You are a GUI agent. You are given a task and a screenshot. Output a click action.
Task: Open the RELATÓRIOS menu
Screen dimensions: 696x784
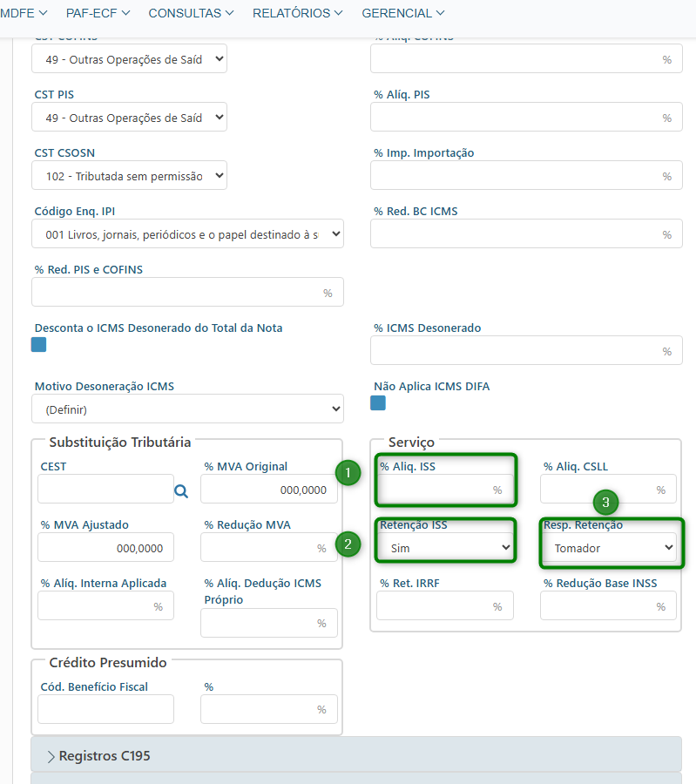pyautogui.click(x=297, y=13)
